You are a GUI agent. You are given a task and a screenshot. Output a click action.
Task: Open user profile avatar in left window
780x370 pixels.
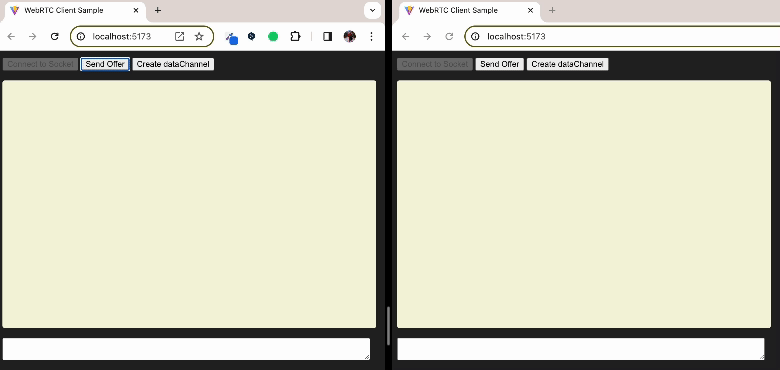pyautogui.click(x=350, y=36)
